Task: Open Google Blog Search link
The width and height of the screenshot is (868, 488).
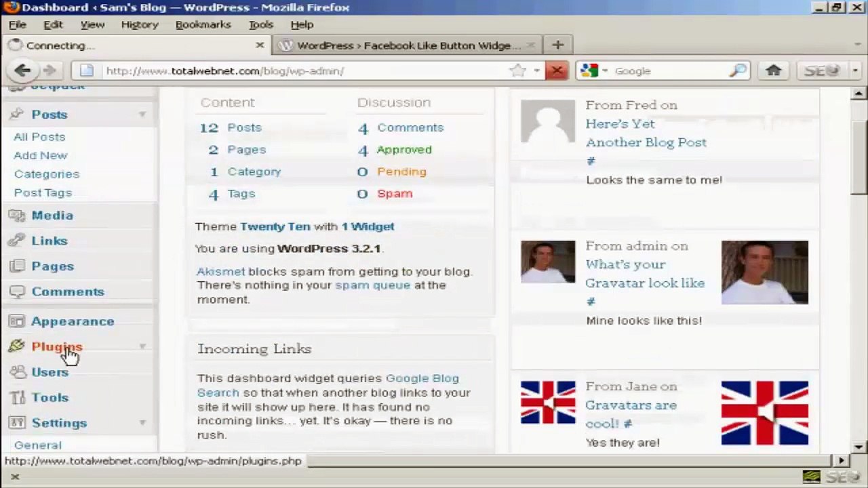Action: point(328,385)
